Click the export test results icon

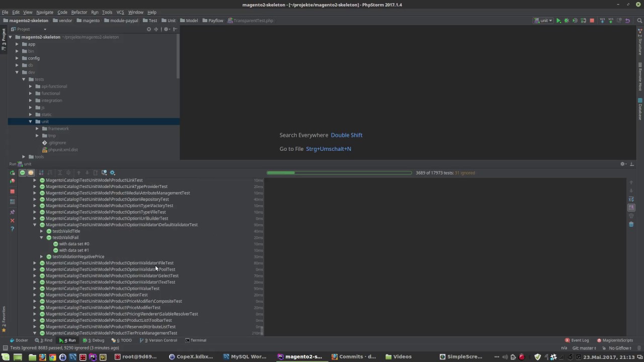(96, 173)
